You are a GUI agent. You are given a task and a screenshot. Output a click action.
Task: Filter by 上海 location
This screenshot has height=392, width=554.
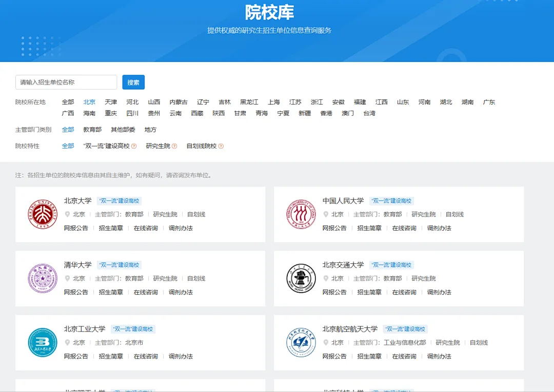(x=274, y=102)
